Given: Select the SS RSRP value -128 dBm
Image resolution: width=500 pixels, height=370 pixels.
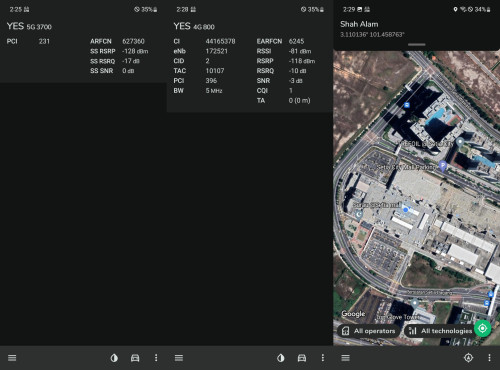Looking at the screenshot, I should (x=135, y=51).
